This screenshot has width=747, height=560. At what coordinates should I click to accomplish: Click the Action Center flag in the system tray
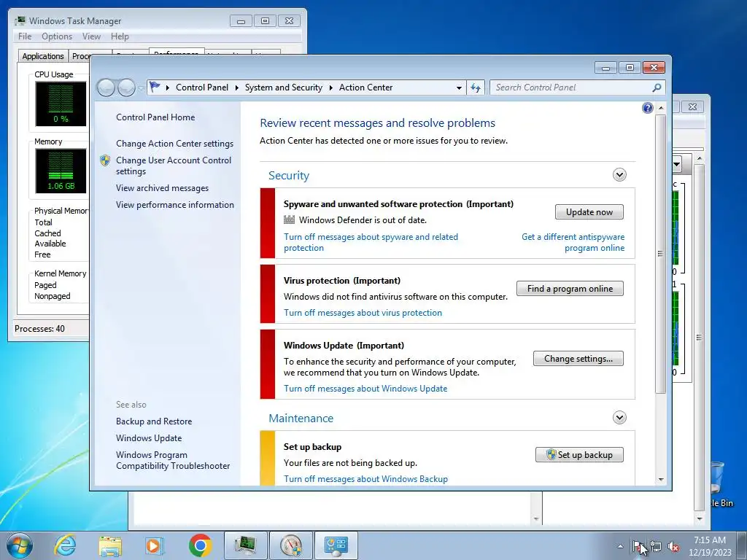[638, 546]
